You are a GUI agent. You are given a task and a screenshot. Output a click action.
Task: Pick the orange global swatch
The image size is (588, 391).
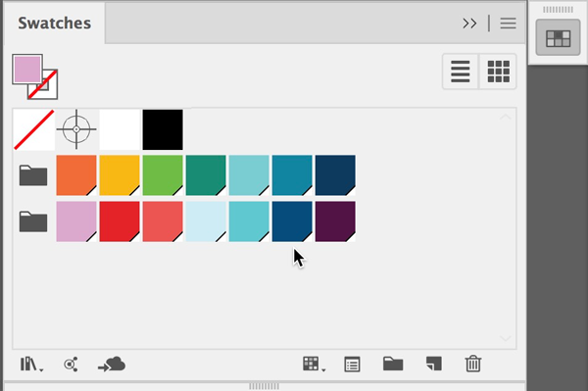pos(76,175)
